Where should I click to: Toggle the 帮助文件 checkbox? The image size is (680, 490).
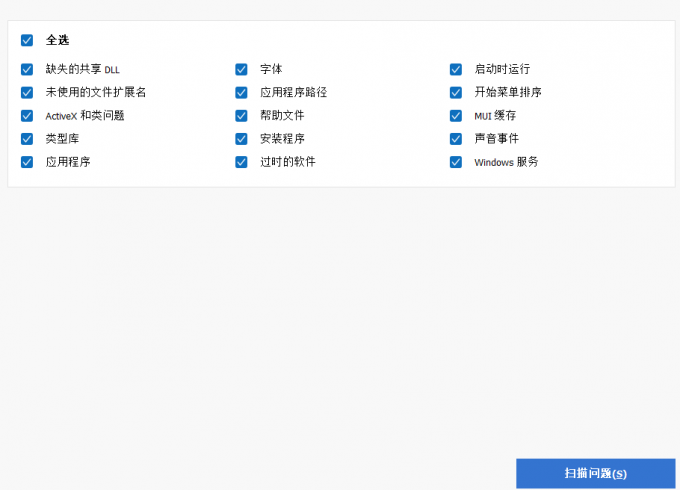click(241, 116)
